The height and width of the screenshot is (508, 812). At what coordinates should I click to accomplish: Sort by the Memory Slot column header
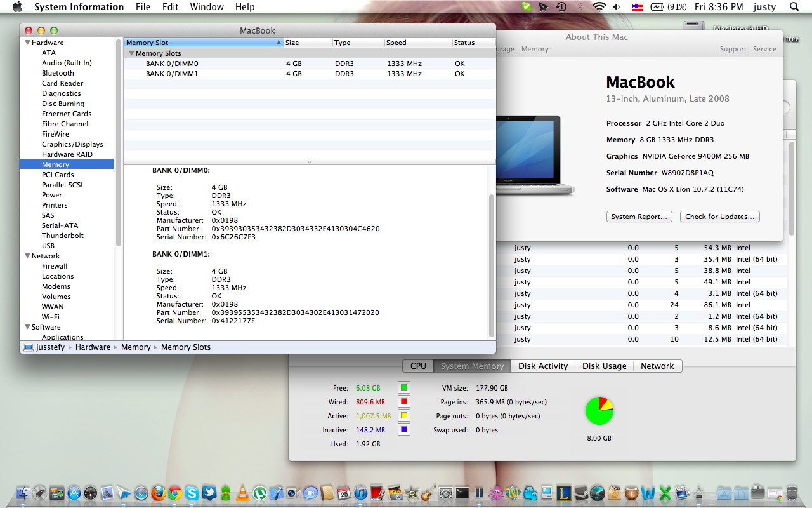pos(203,43)
